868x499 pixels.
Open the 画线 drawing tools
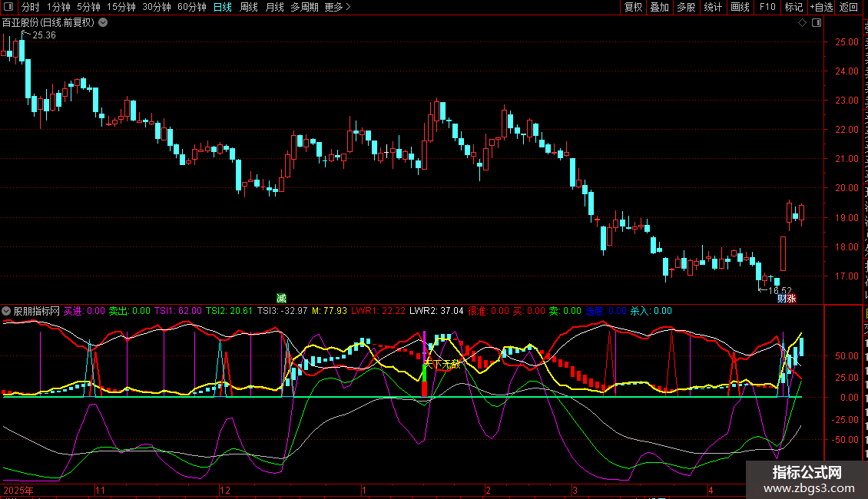pyautogui.click(x=740, y=8)
